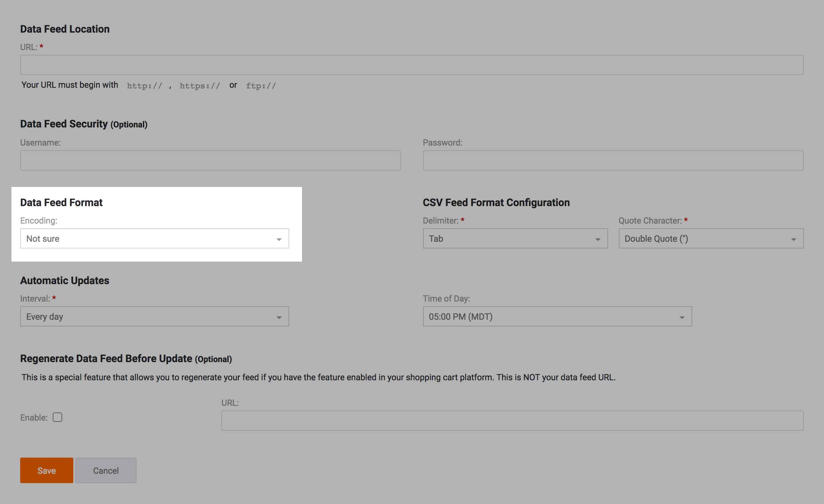824x504 pixels.
Task: Click the Username input field
Action: pyautogui.click(x=210, y=160)
